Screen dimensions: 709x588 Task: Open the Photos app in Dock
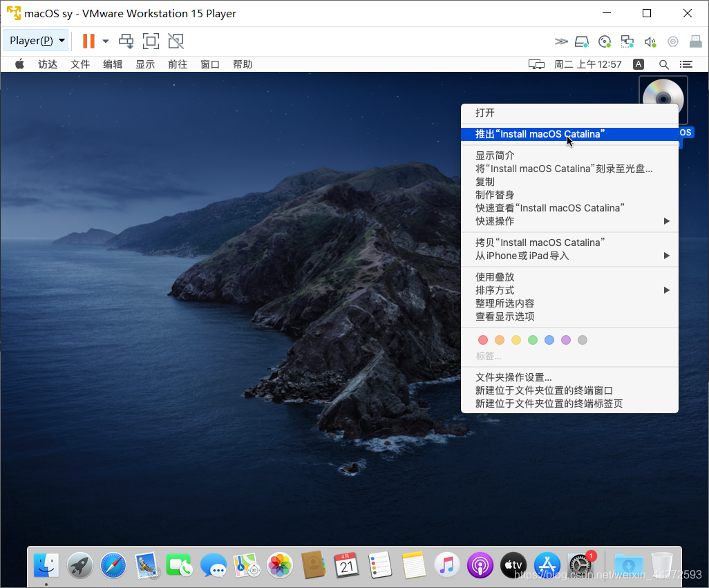(x=280, y=565)
